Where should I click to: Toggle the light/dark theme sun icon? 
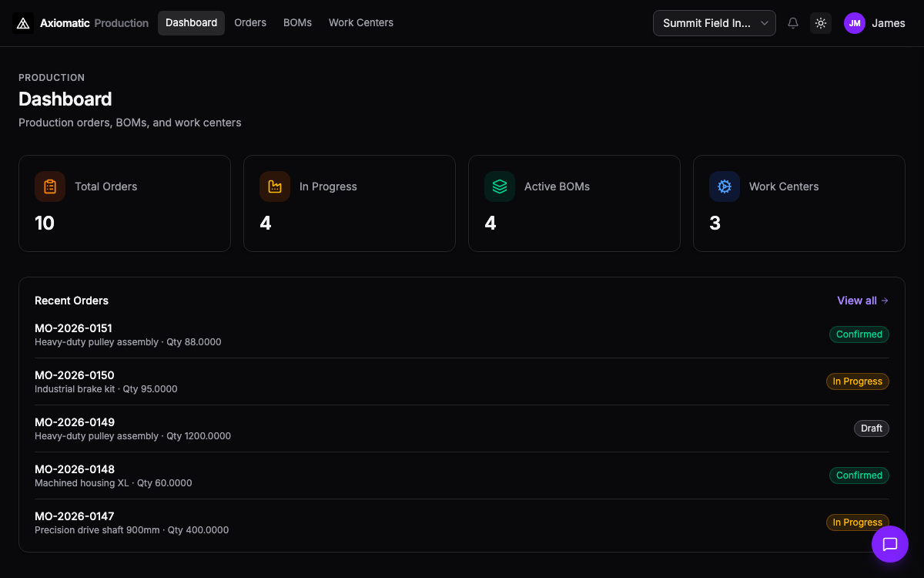tap(821, 23)
